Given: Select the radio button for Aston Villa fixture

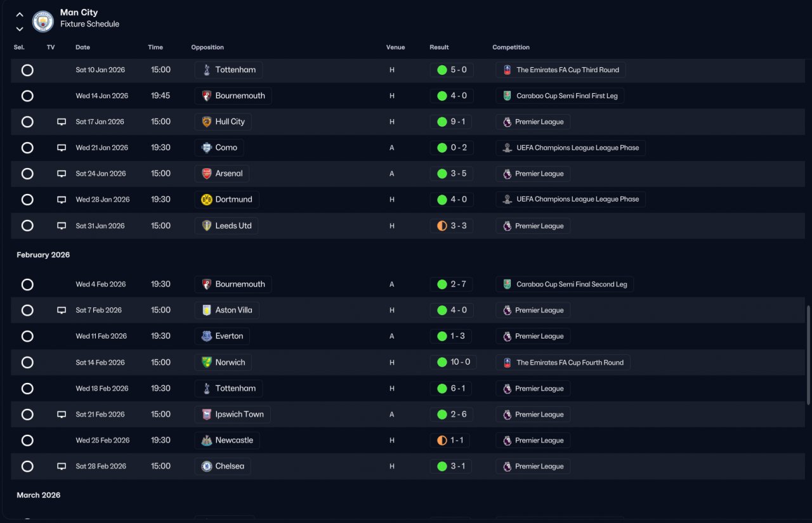Looking at the screenshot, I should (x=27, y=311).
